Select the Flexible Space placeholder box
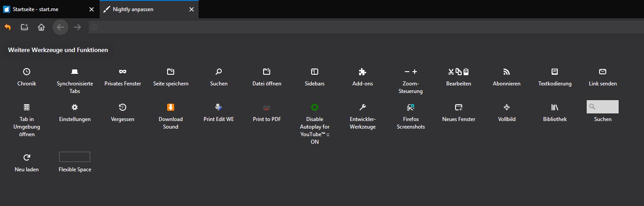The image size is (644, 206). (x=75, y=157)
